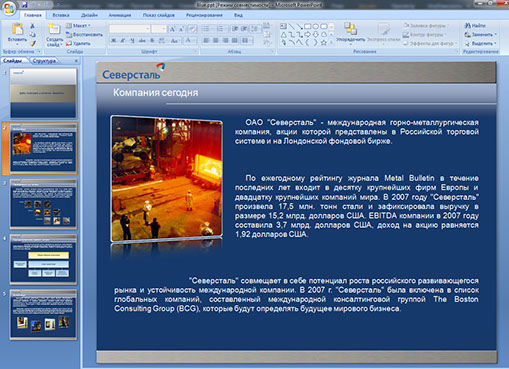Close the slides pane with X
The image size is (509, 369).
76,61
